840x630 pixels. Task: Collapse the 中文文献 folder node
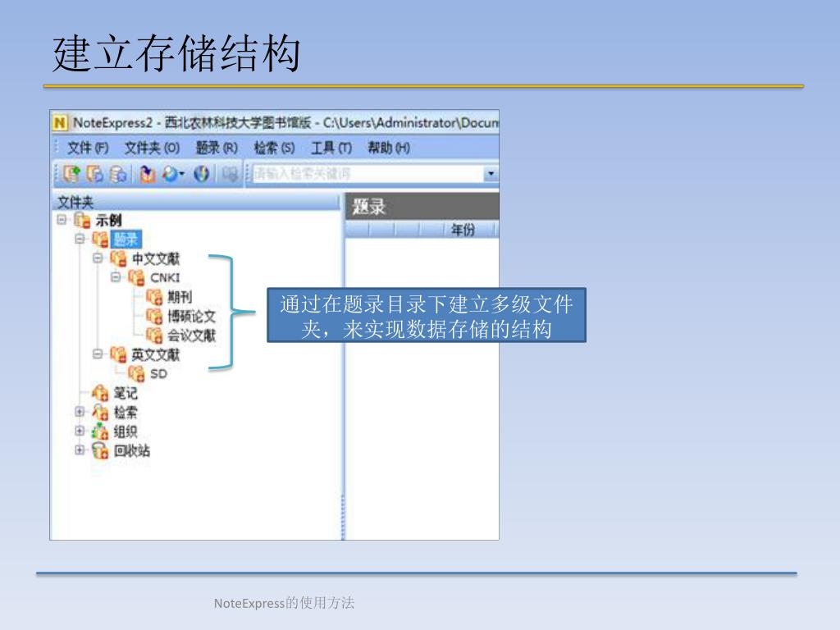98,258
